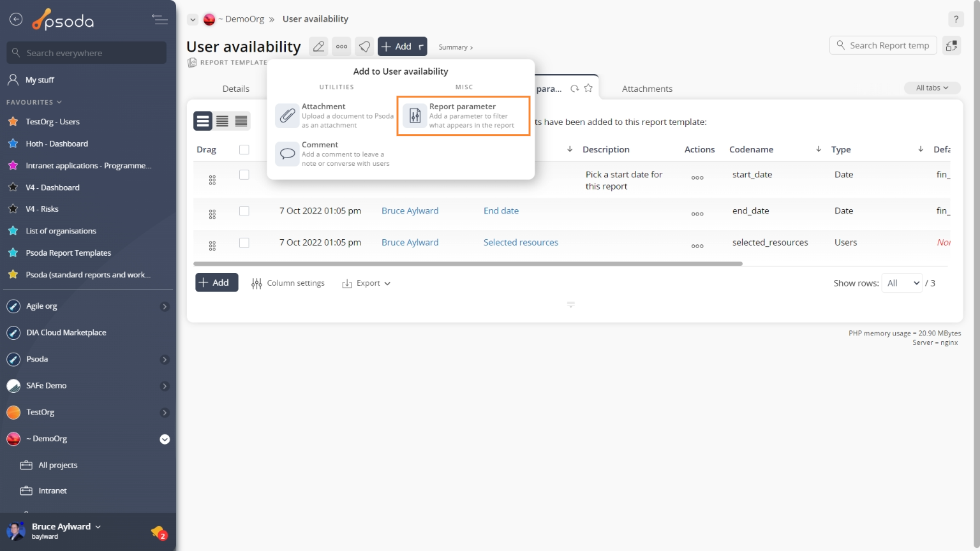Click the horizontal scrollbar under the table

coord(468,263)
